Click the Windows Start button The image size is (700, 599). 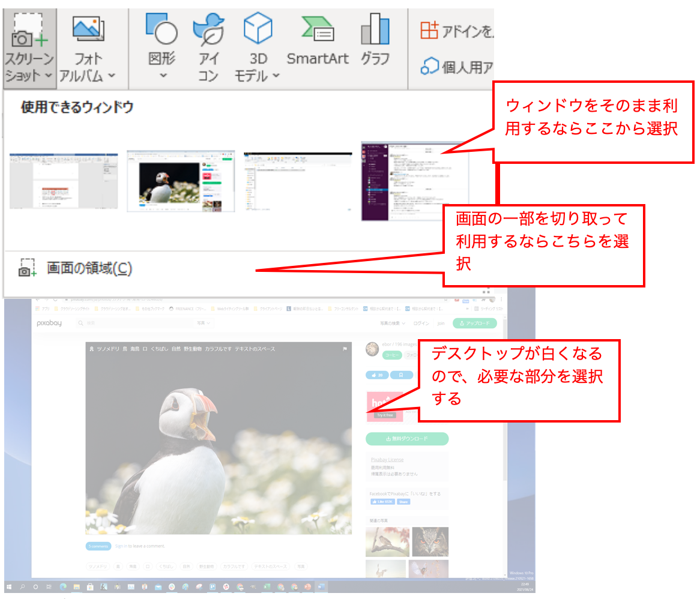point(9,586)
